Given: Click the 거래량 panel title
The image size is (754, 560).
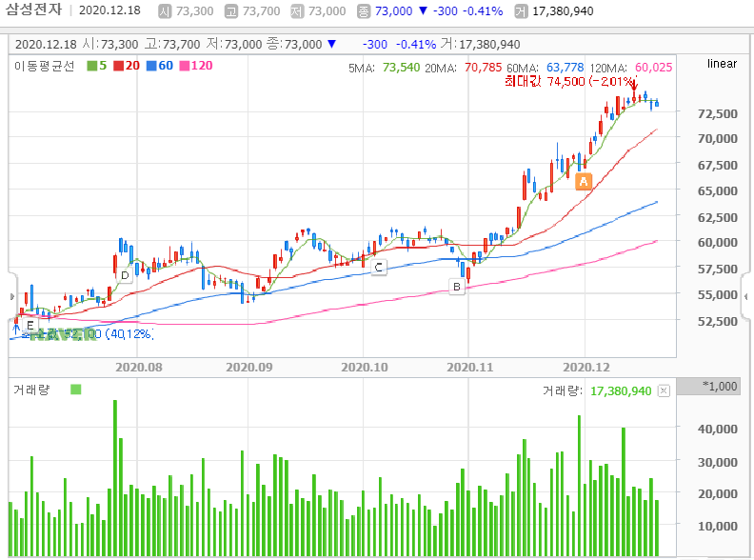Looking at the screenshot, I should (x=31, y=390).
